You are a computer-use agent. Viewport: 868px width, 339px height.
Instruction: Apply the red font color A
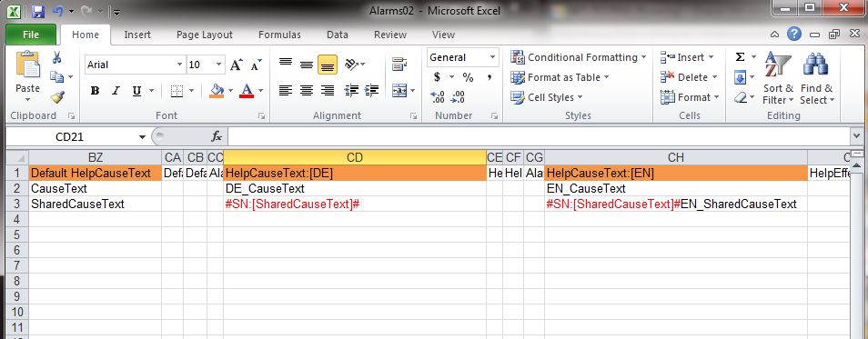(x=247, y=91)
